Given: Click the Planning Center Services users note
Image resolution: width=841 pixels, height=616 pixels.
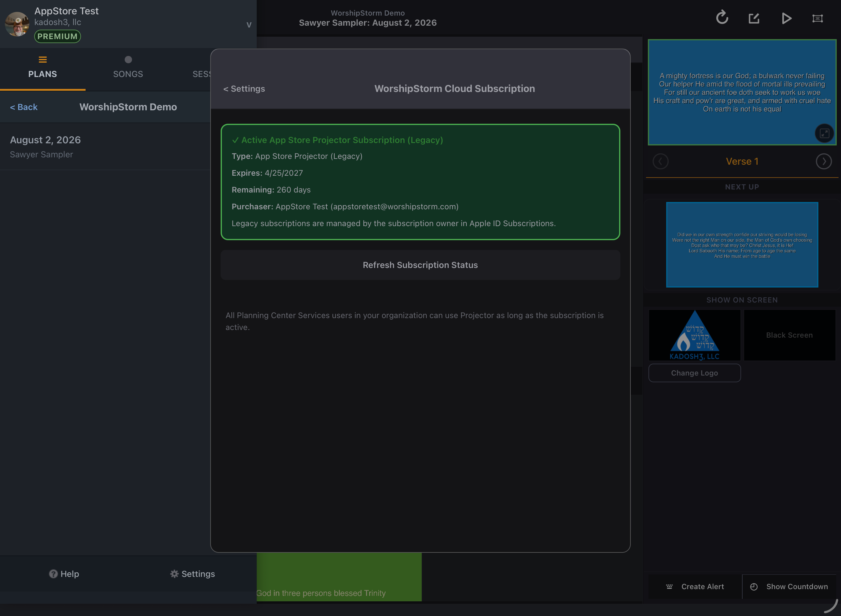Looking at the screenshot, I should 414,321.
